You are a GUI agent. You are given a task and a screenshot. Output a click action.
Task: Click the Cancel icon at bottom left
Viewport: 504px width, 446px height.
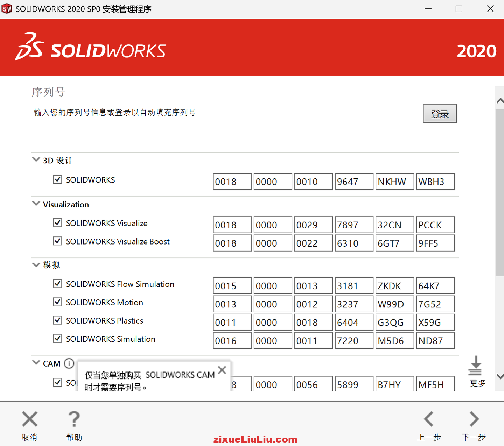tap(29, 419)
